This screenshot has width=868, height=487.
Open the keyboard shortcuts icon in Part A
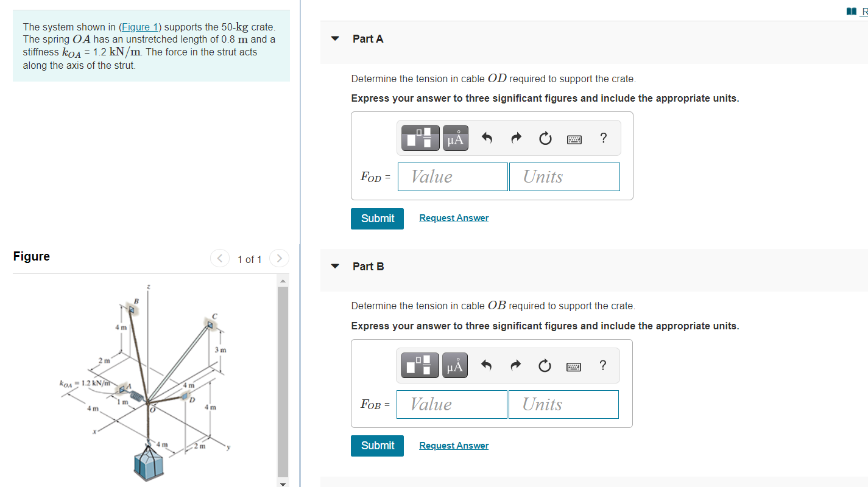(573, 138)
